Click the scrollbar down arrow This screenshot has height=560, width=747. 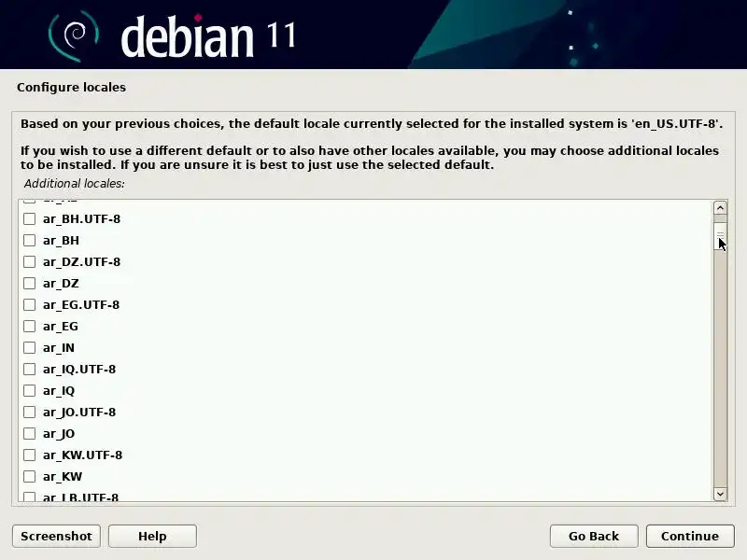[720, 494]
